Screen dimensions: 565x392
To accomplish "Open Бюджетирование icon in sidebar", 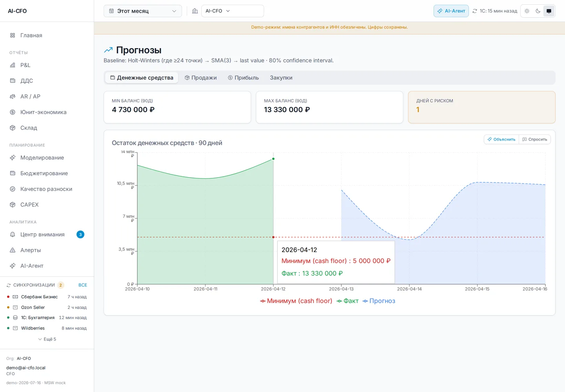I will [13, 173].
